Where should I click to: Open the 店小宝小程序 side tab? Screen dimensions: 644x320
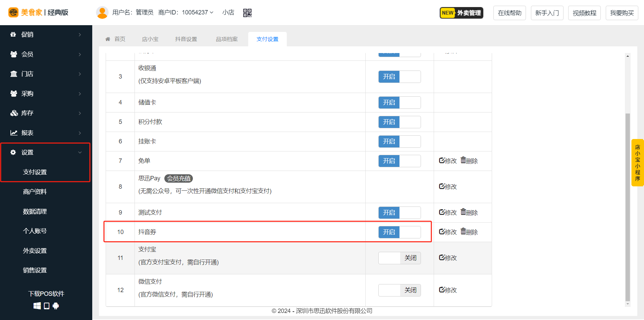638,163
